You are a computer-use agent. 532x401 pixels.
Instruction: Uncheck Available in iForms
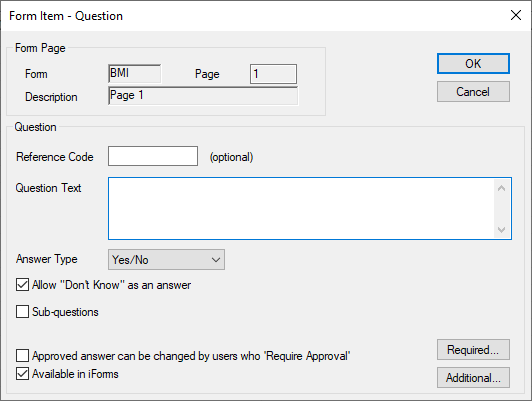22,374
